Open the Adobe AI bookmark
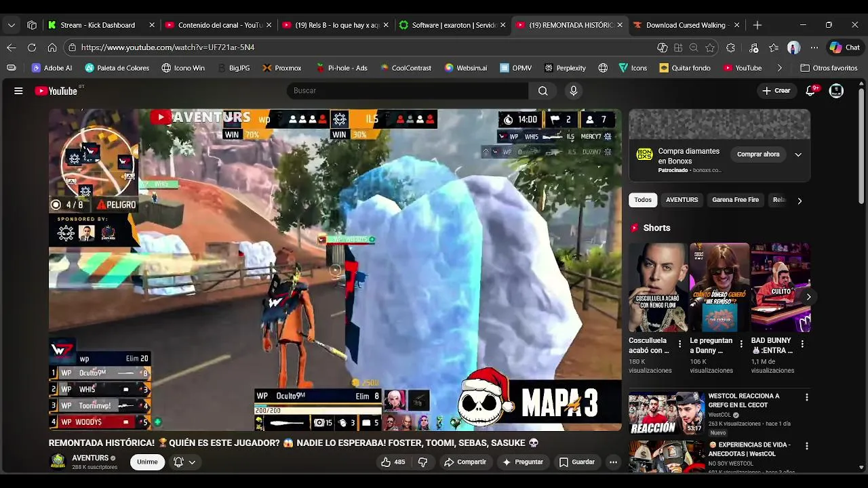This screenshot has width=868, height=488. pos(52,68)
